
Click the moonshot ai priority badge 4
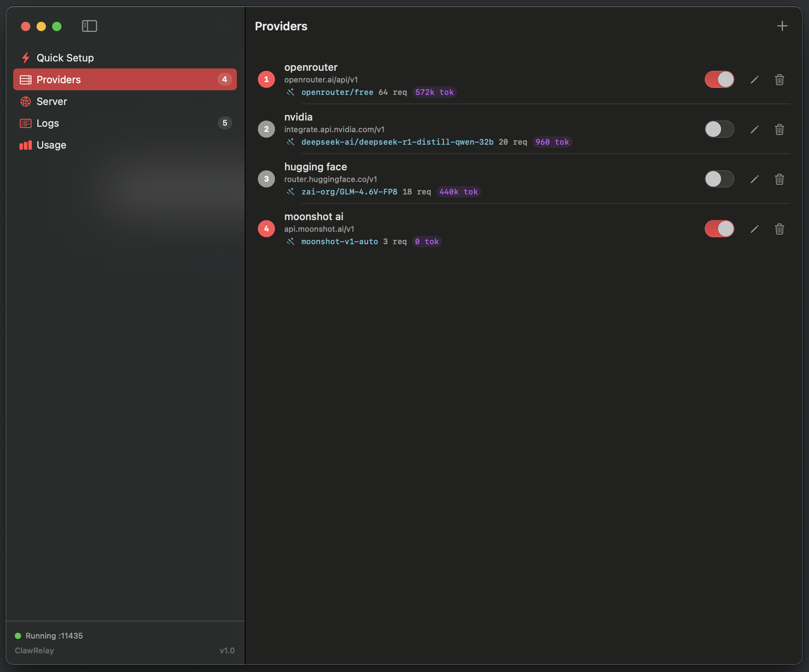[266, 229]
